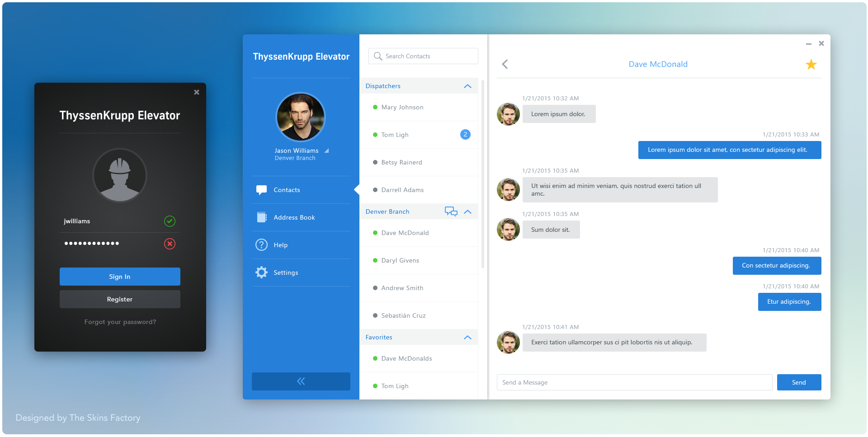Viewport: 868px width, 437px height.
Task: Click the 'Con sectetur adipiscing.' message bubble
Action: (777, 266)
